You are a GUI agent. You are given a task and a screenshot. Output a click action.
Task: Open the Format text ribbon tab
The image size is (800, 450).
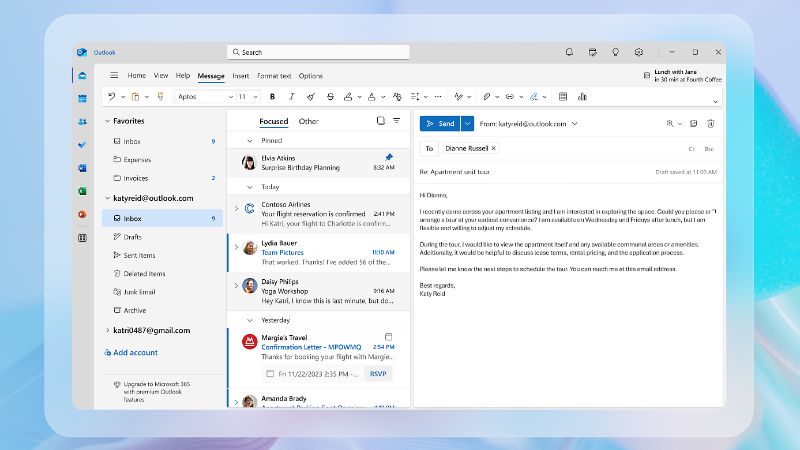click(274, 76)
